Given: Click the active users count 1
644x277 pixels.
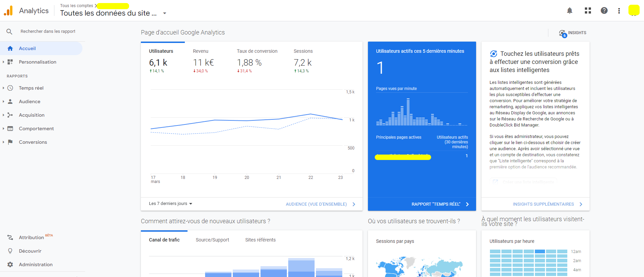Looking at the screenshot, I should click(380, 68).
